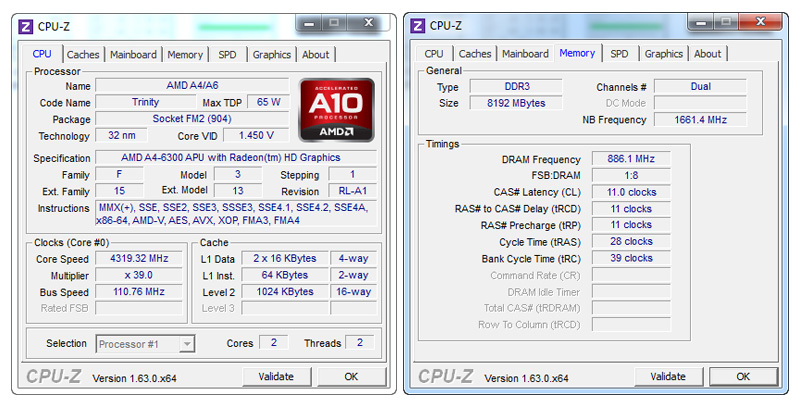The image size is (800, 415).
Task: Close the right CPU-Z window
Action: [x=760, y=22]
